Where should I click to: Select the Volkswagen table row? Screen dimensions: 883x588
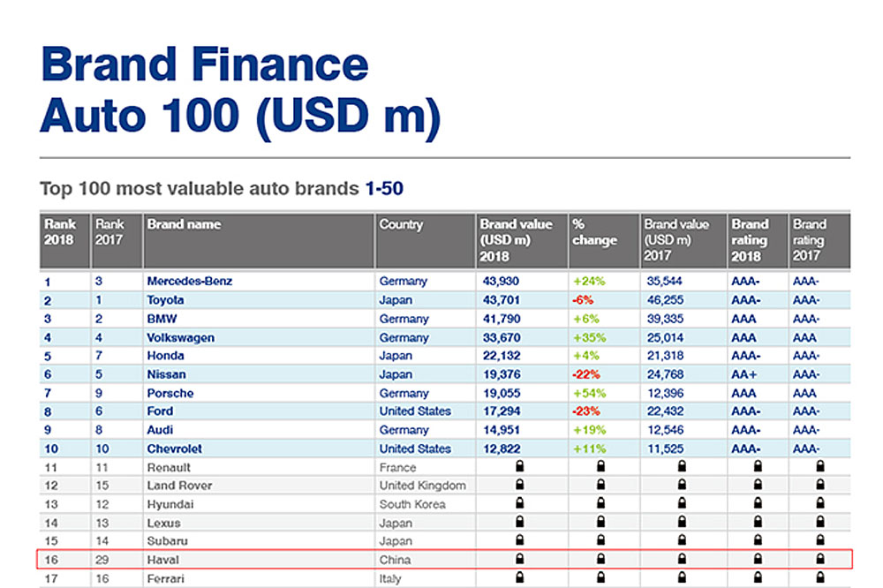[441, 337]
